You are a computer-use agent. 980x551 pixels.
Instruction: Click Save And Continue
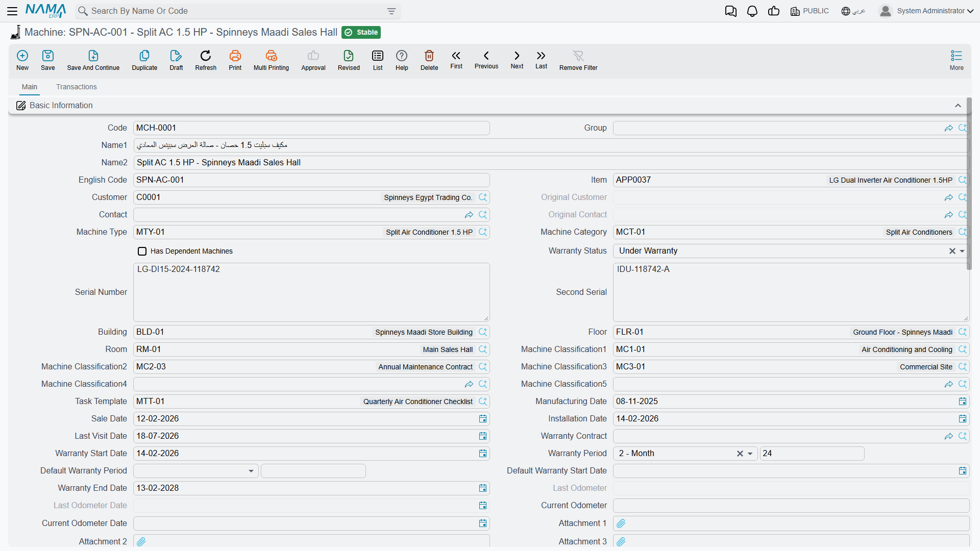point(93,60)
